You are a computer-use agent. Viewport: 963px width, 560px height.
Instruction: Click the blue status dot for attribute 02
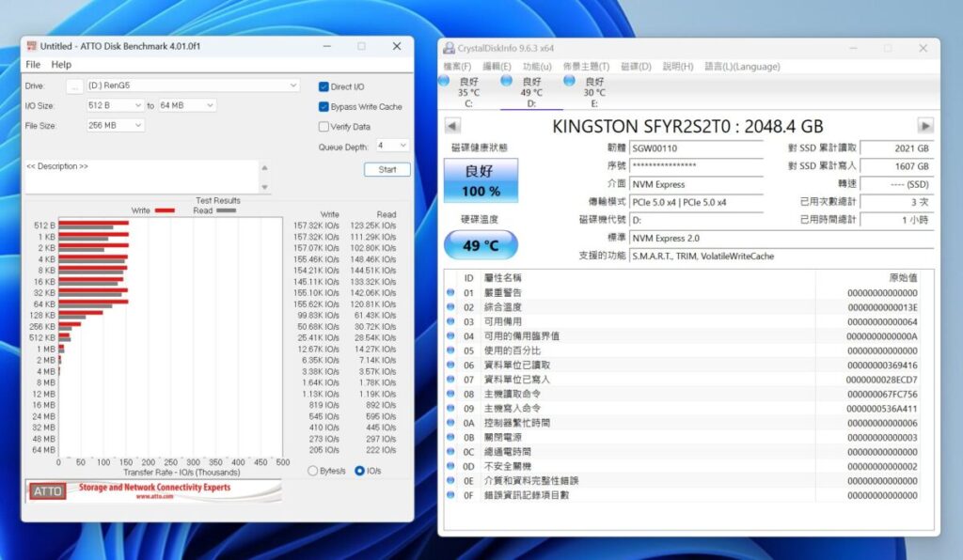(450, 307)
